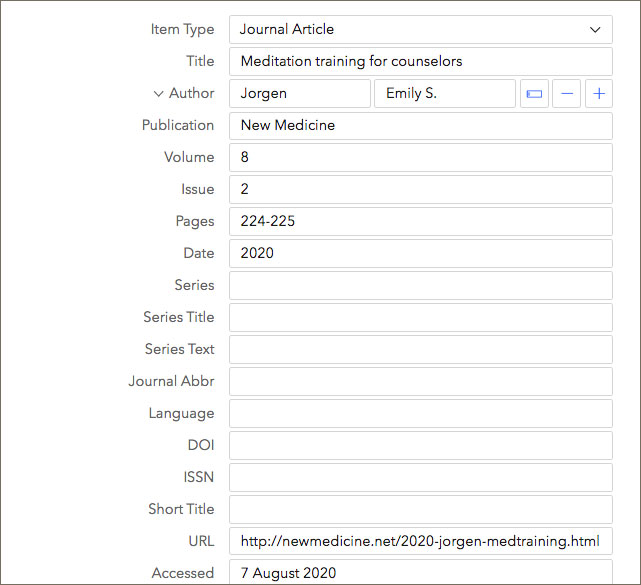
Task: Click the empty Journal Abbr field
Action: point(420,381)
